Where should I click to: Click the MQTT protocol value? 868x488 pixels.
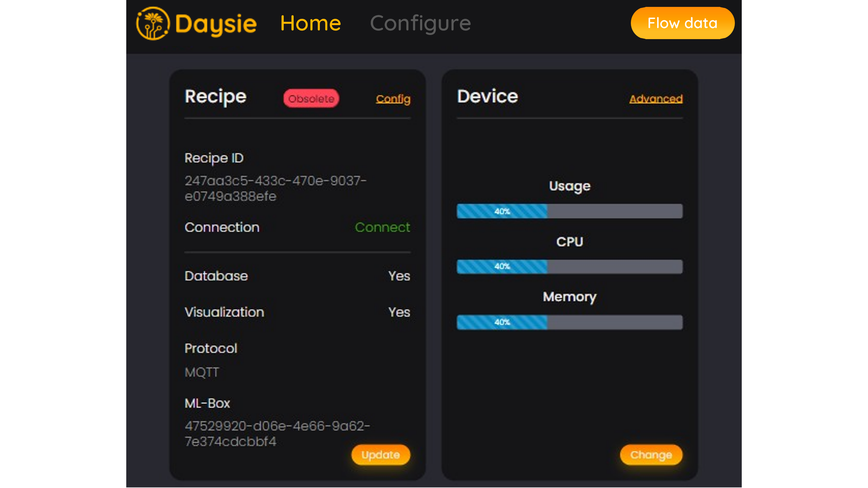(x=202, y=372)
